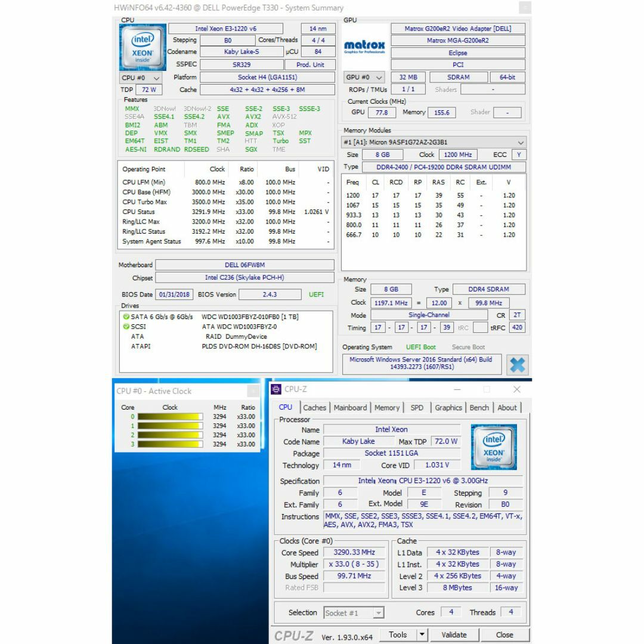This screenshot has height=644, width=644.
Task: Click the CPU Status operating point row
Action: (x=226, y=212)
